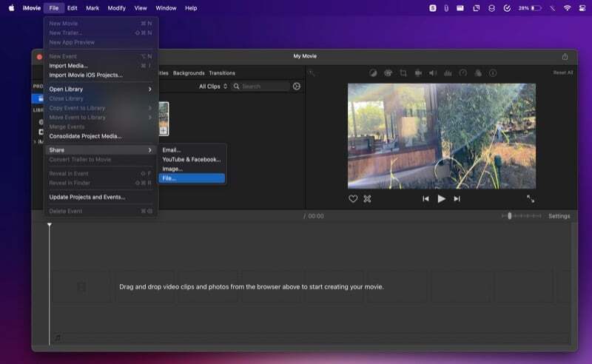
Task: Open the Modify menu
Action: click(x=117, y=8)
